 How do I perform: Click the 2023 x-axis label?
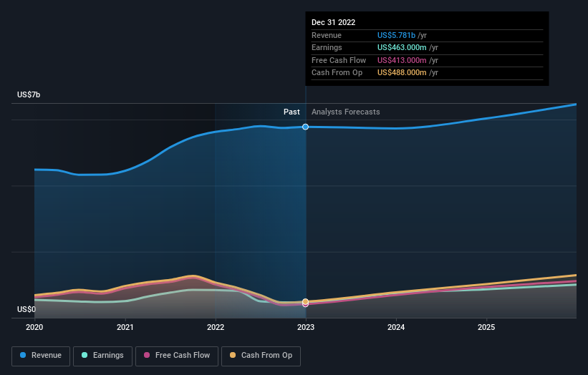click(x=306, y=328)
